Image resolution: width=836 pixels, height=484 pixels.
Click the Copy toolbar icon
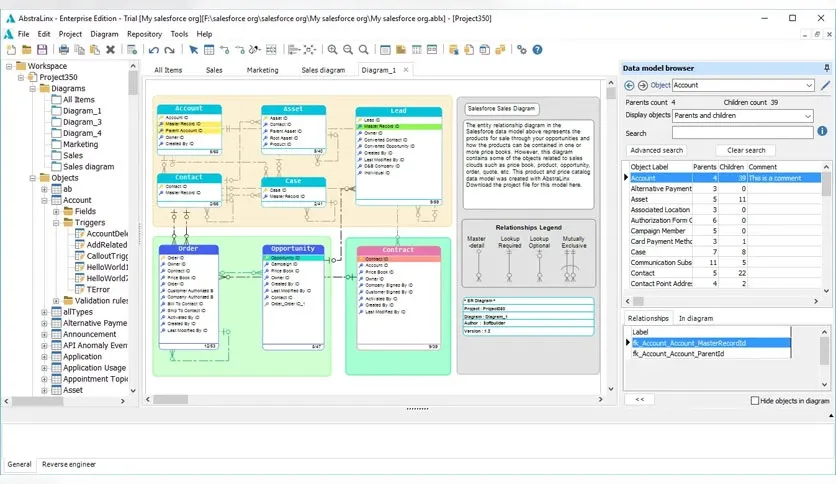point(79,50)
